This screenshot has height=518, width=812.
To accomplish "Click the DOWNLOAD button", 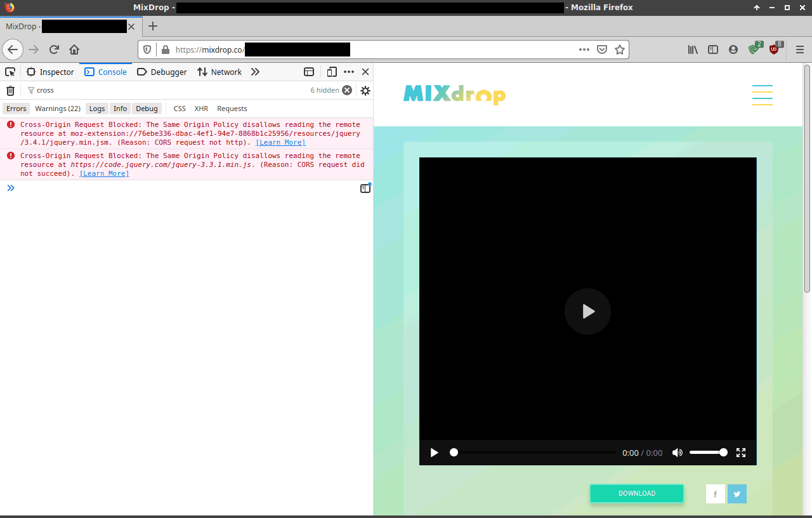I will 637,493.
